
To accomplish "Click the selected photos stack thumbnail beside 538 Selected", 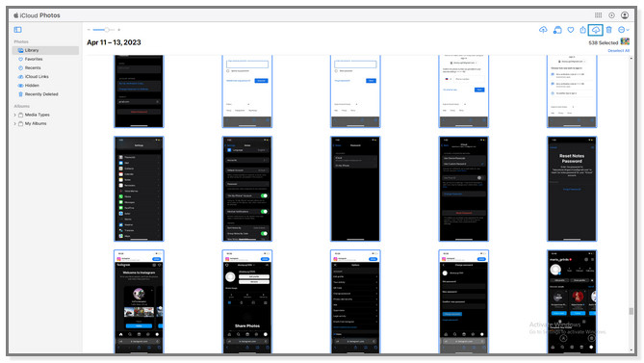I will (x=625, y=41).
